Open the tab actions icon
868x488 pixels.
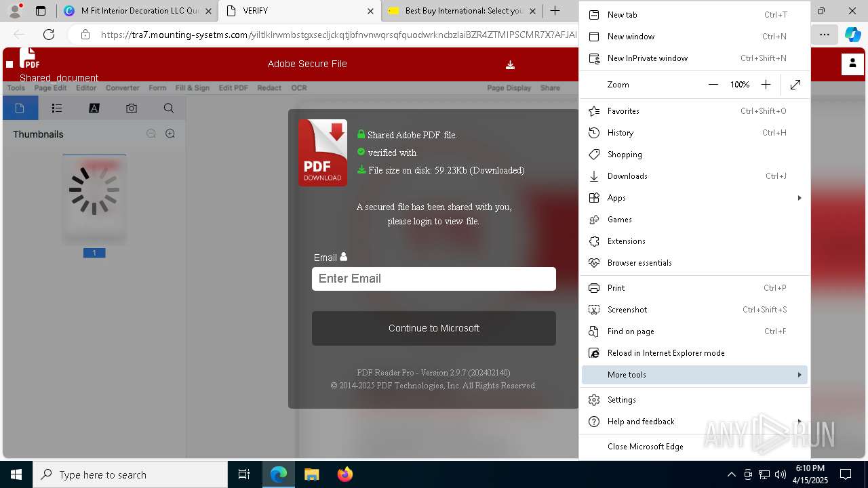point(41,11)
